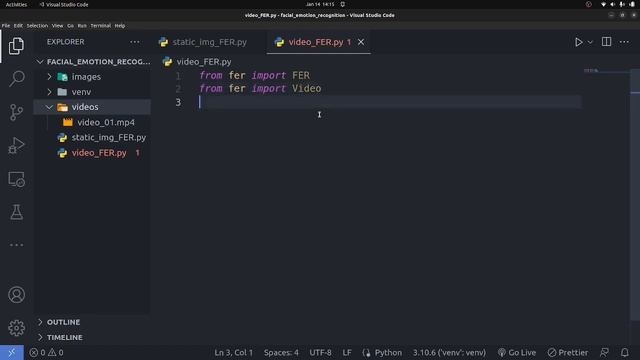Expand the images folder
Viewport: 640px width, 360px height.
pyautogui.click(x=93, y=77)
